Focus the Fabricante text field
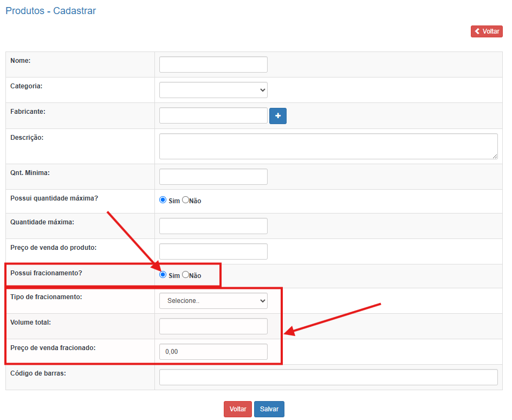This screenshot has height=420, width=512. pyautogui.click(x=213, y=115)
